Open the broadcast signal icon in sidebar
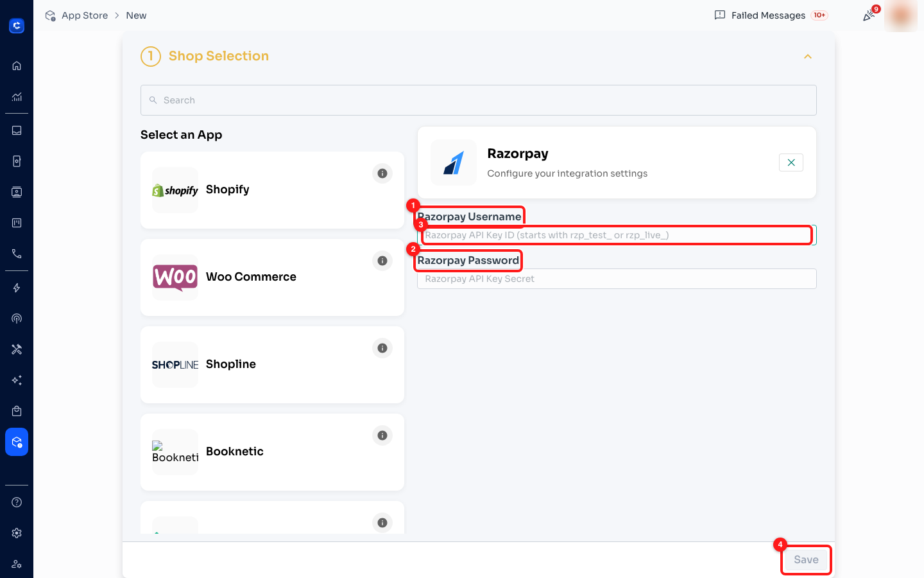This screenshot has width=924, height=578. point(17,319)
